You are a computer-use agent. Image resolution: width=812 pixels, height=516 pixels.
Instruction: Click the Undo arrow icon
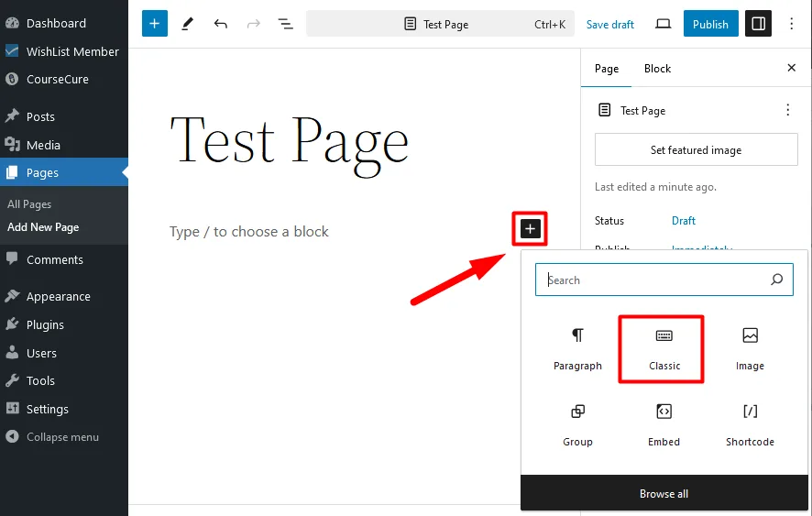pos(220,24)
